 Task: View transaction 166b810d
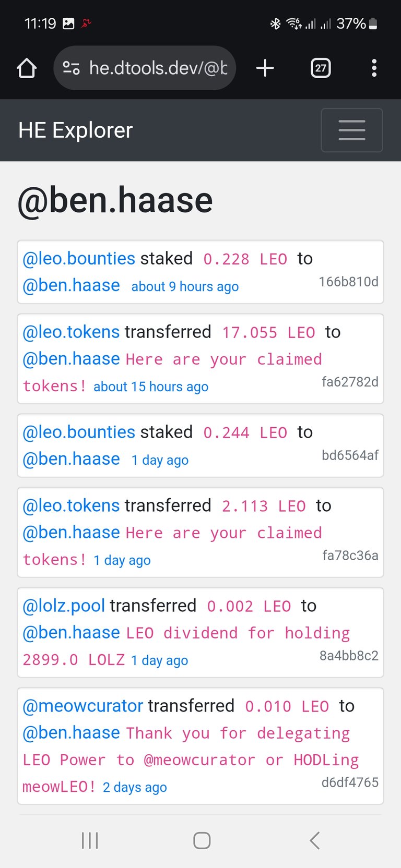pos(348,282)
